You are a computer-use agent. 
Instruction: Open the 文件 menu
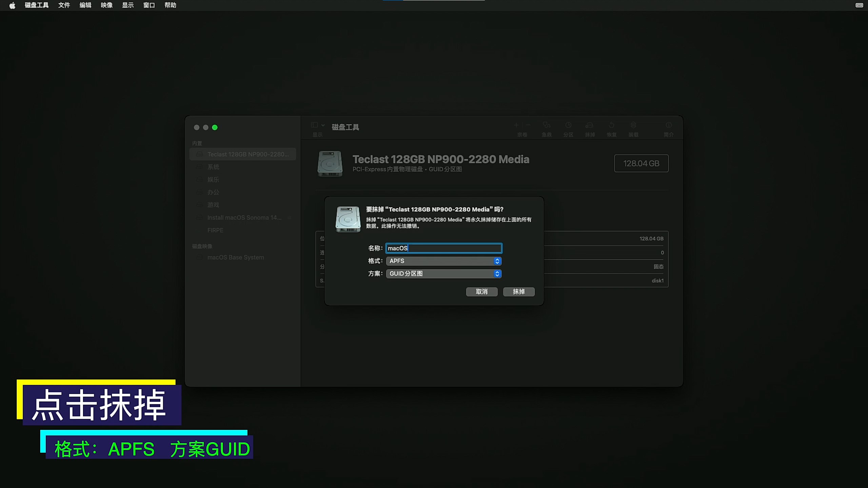click(64, 5)
